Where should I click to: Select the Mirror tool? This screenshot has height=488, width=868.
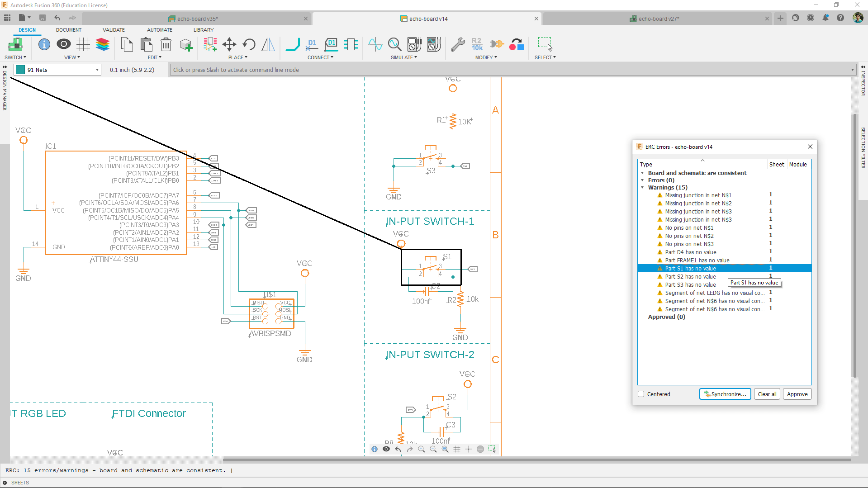(x=268, y=44)
